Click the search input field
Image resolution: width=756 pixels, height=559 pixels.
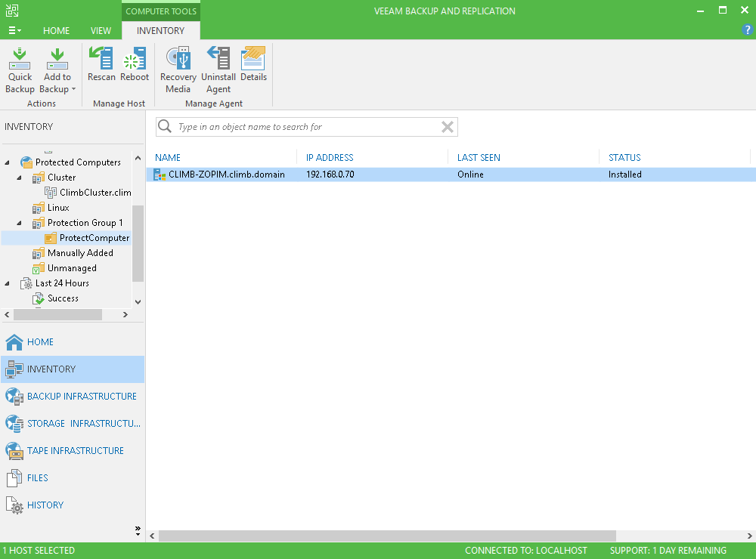307,127
